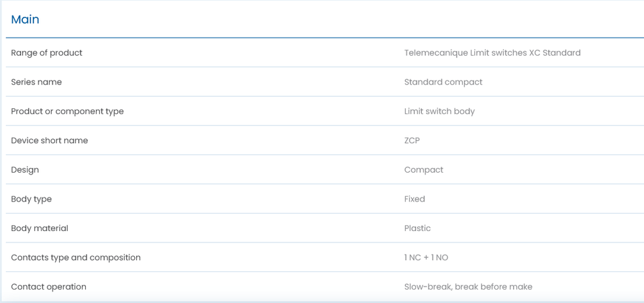This screenshot has width=644, height=303.
Task: Select Product or component type label
Action: pyautogui.click(x=67, y=112)
